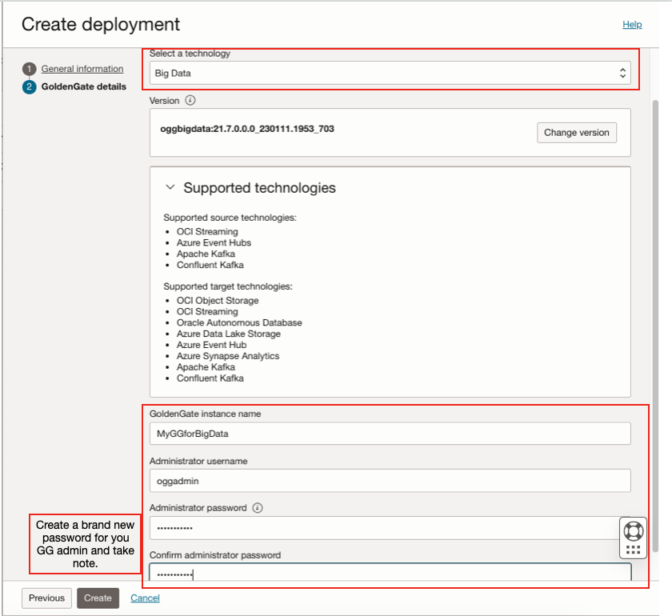Click the Change version button
This screenshot has width=672, height=616.
tap(577, 133)
